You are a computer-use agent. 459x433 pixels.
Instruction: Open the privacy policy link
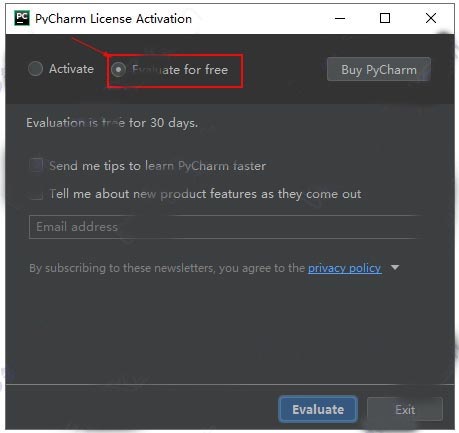[345, 268]
